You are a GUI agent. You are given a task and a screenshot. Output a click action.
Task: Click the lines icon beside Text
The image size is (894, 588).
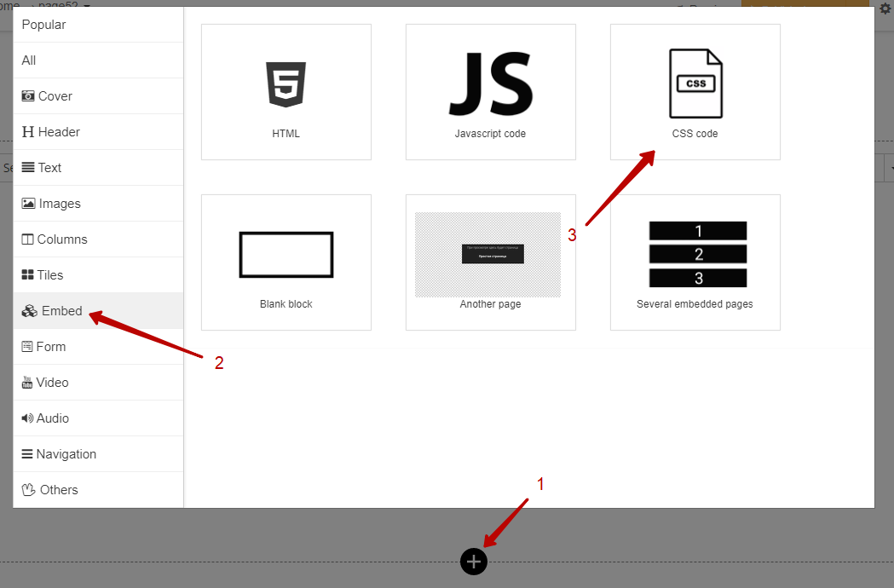point(28,168)
